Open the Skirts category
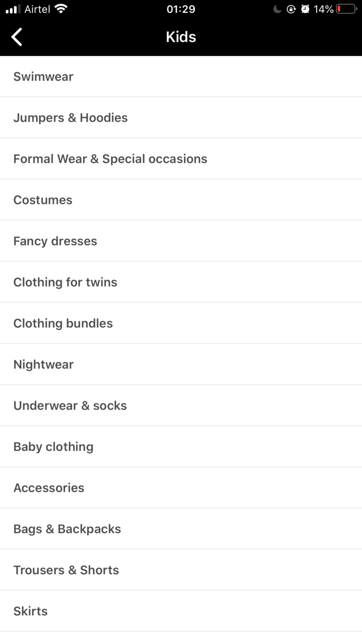Viewport: 362px width, 644px height. pyautogui.click(x=31, y=611)
